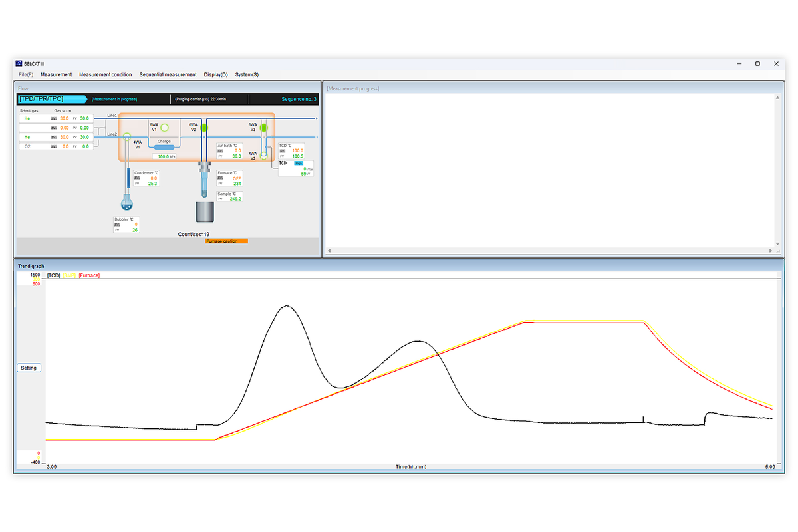Screen dimensions: 798x532
Task: Click the Setting button beside the graph
Action: tap(29, 368)
